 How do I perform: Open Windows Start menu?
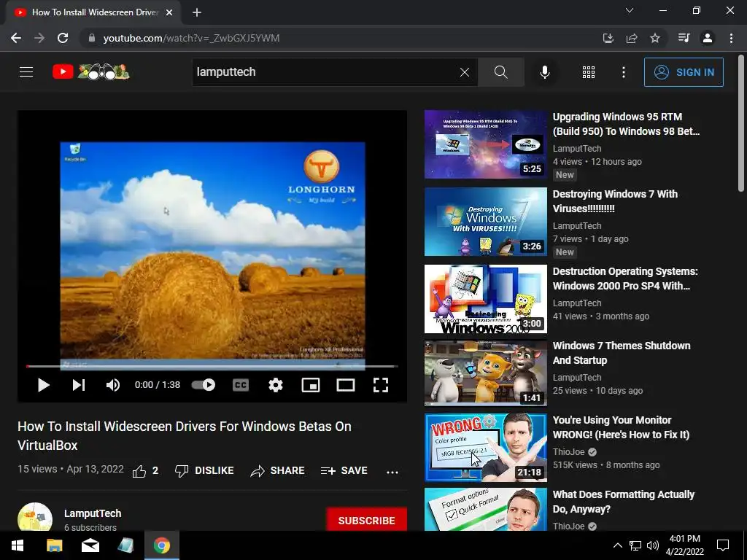(18, 545)
